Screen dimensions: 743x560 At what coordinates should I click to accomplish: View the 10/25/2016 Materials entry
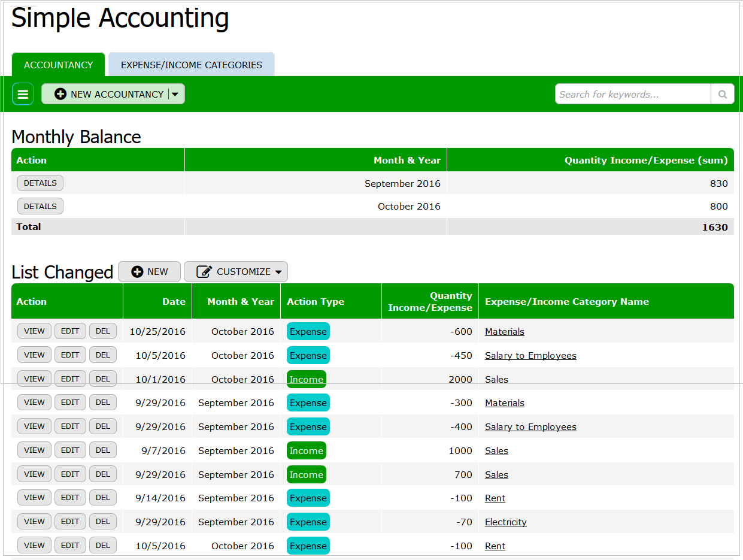click(34, 331)
